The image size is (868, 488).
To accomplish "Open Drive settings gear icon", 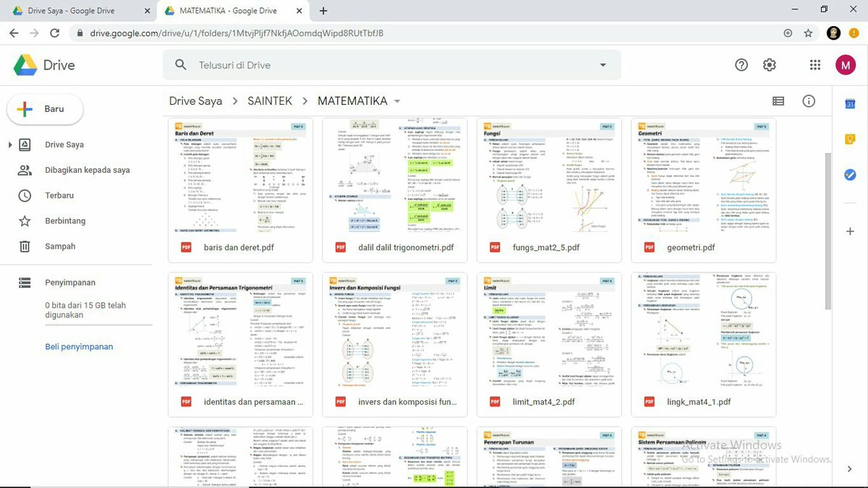I will [770, 65].
